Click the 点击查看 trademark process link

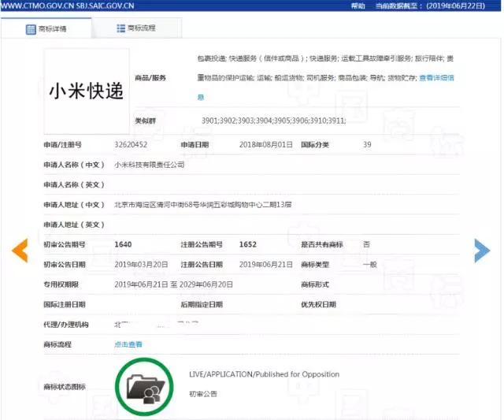128,344
